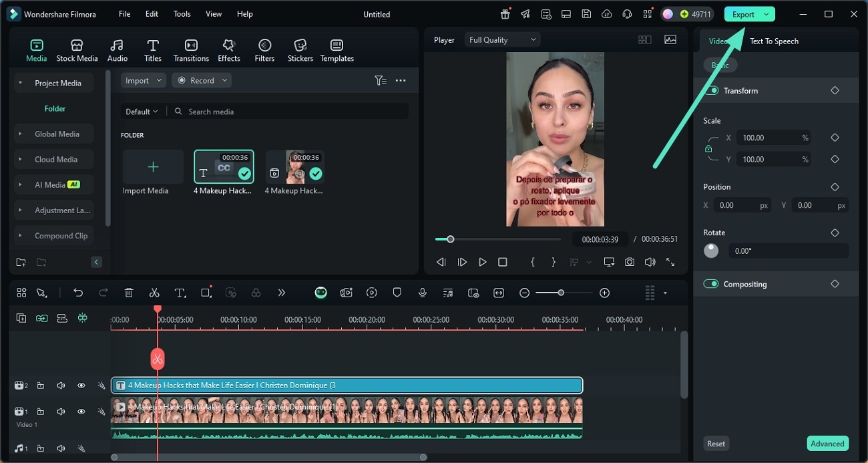Click the green AI assistant robot icon

pos(321,293)
